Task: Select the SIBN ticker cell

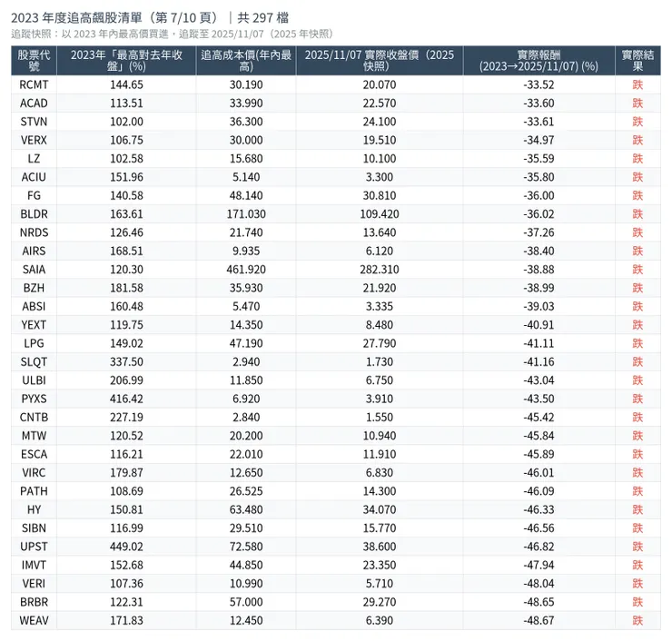Action: pos(34,528)
